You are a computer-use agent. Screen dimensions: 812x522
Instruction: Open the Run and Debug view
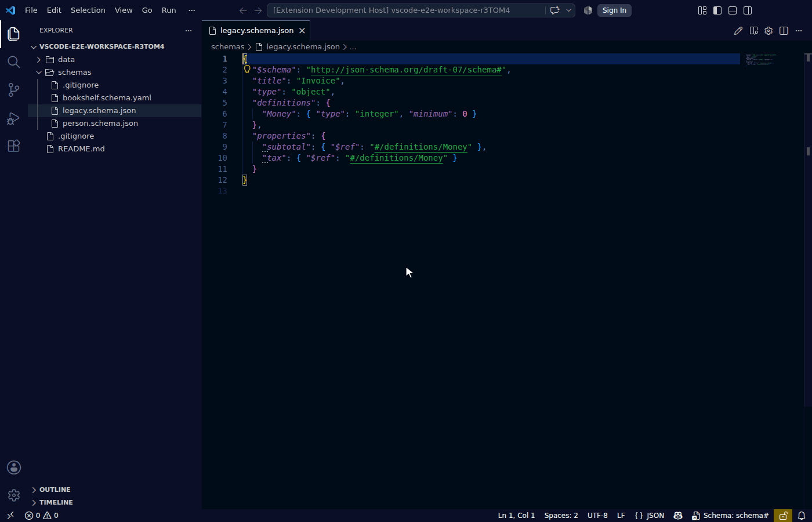14,118
